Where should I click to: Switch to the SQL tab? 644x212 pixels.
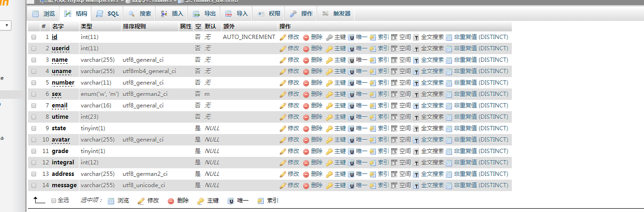[107, 14]
